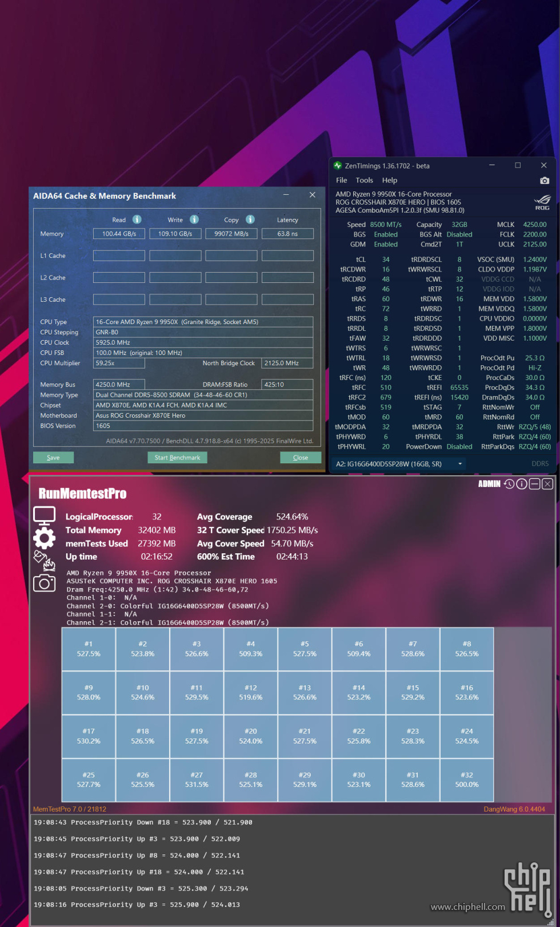Click the Memory Copy value field 99072 MB/s
The height and width of the screenshot is (927, 560).
coord(231,234)
